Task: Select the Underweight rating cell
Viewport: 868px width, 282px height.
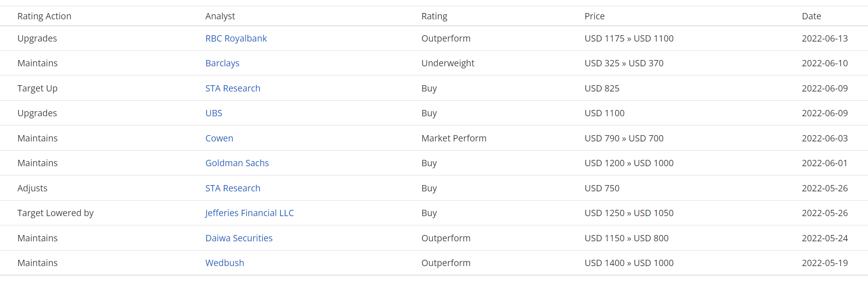Action: point(448,63)
